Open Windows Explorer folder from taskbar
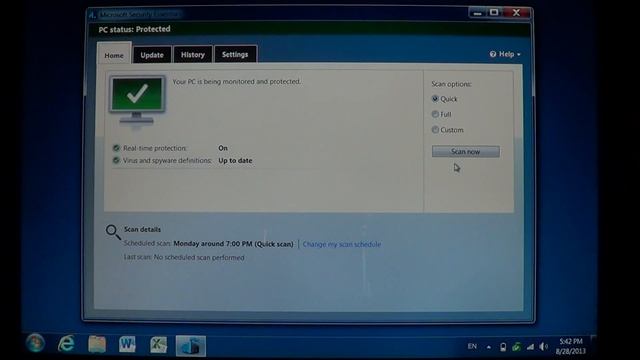 click(x=97, y=344)
